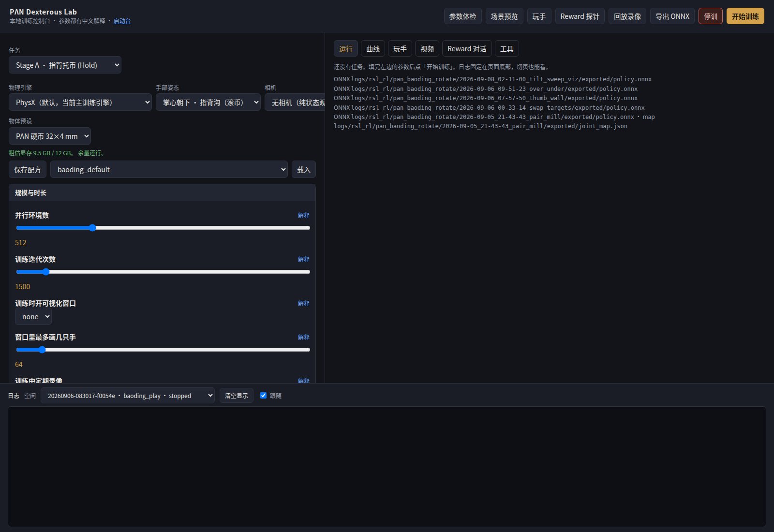The height and width of the screenshot is (532, 774).
Task: Click the 规模与时长 section header
Action: pyautogui.click(x=162, y=192)
